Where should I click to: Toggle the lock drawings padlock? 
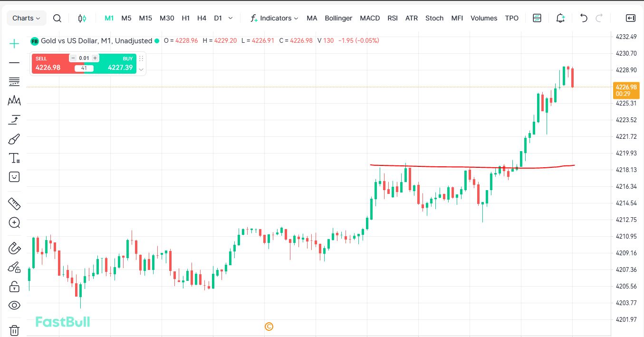(x=14, y=287)
